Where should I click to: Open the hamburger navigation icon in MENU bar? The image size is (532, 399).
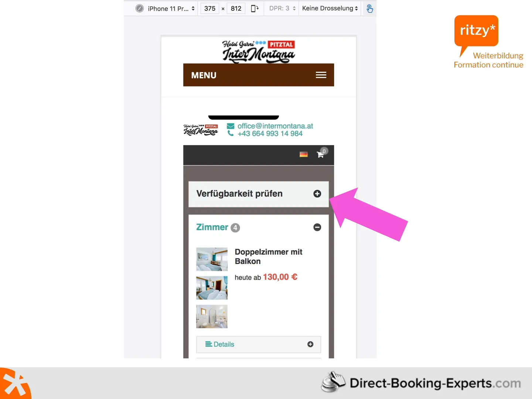[x=321, y=75]
